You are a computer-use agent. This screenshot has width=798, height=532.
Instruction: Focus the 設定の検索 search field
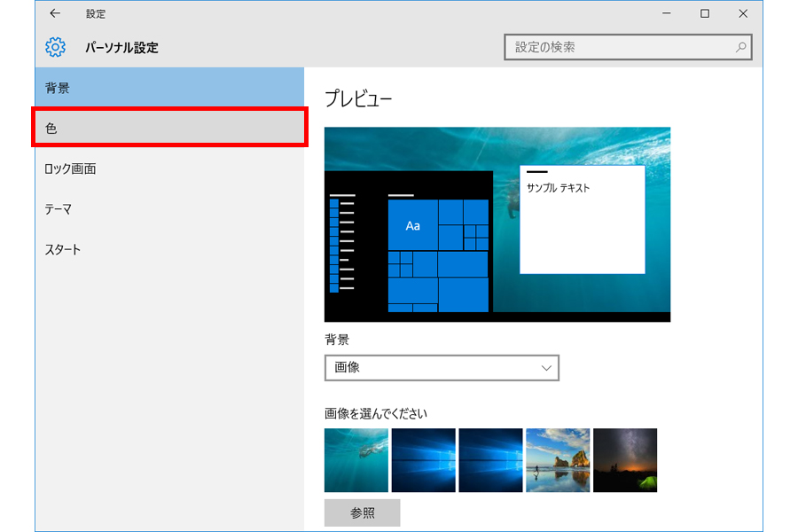pyautogui.click(x=621, y=47)
